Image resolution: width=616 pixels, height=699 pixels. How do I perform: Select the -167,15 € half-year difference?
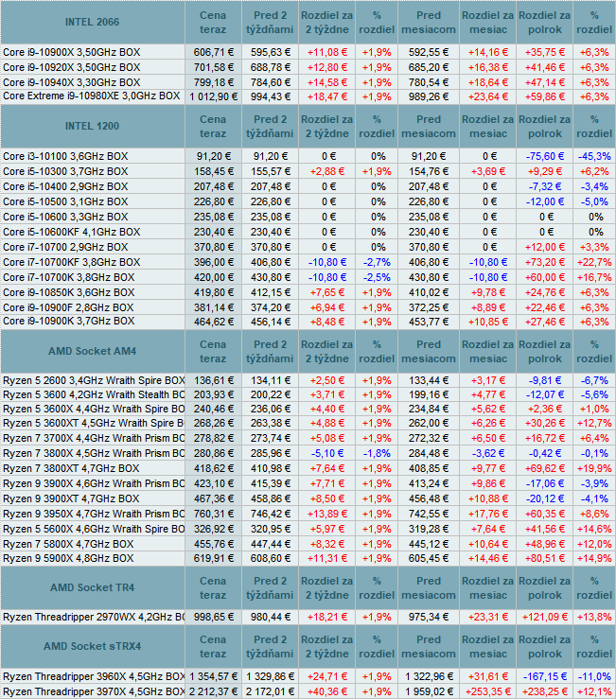tap(545, 676)
